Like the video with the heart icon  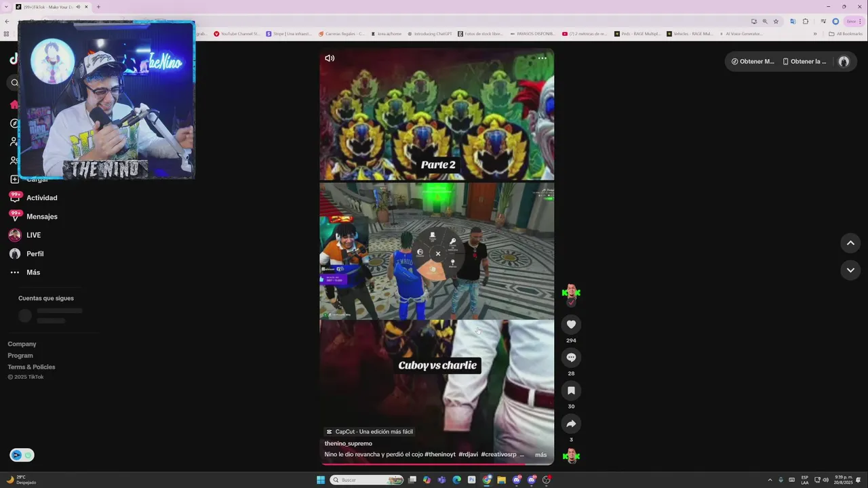click(x=571, y=325)
